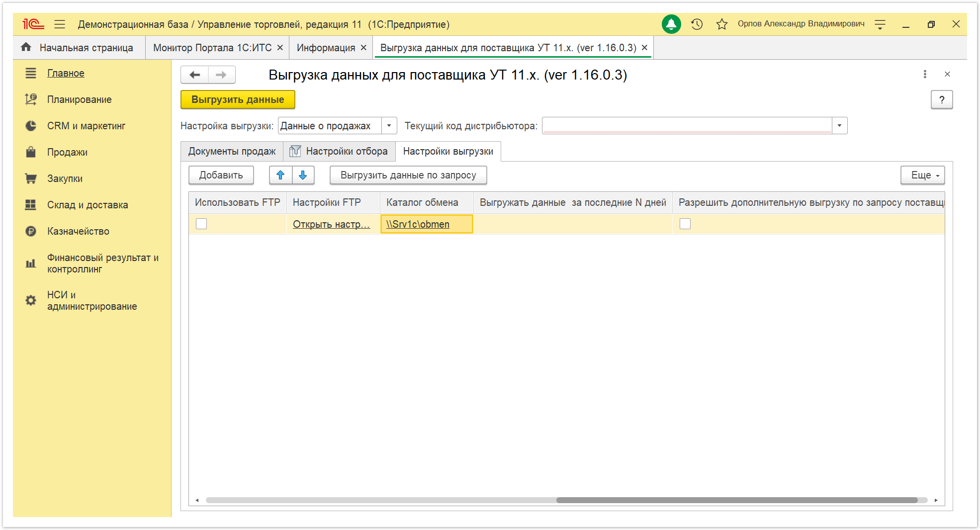
Task: Click the Настройка выгрузки value field
Action: (x=330, y=126)
